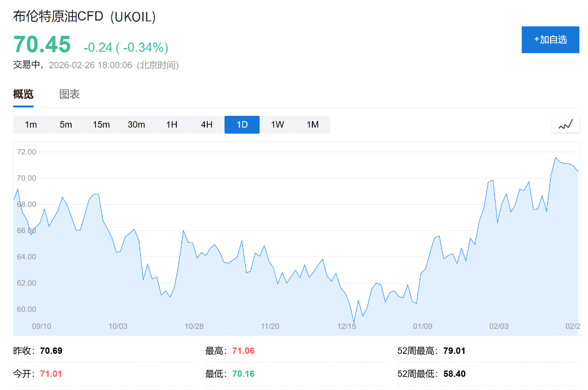Switch to the 概览 tab
Image resolution: width=588 pixels, height=390 pixels.
tap(24, 95)
